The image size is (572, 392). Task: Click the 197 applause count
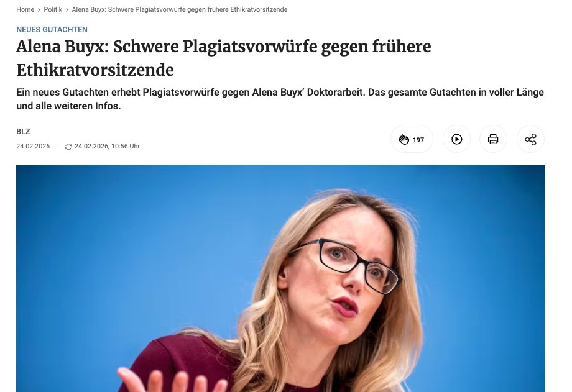(x=418, y=140)
